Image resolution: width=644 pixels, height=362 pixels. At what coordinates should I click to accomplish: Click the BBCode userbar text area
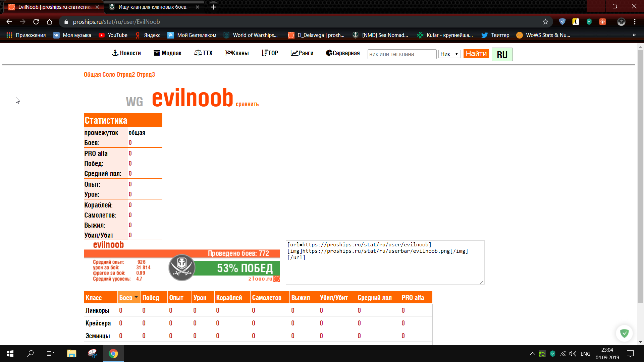pos(385,262)
